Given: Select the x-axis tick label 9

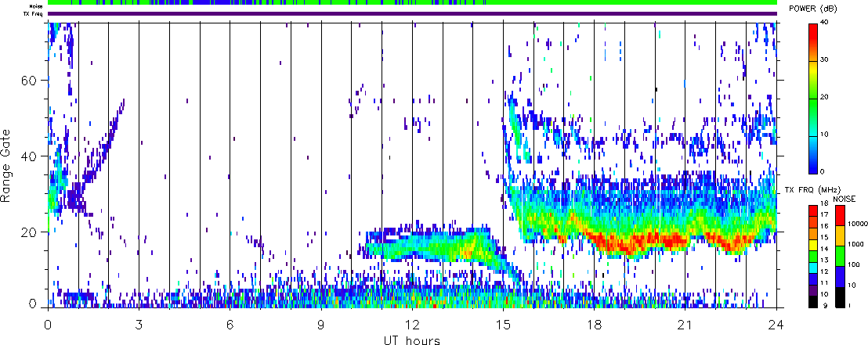Looking at the screenshot, I should (x=321, y=325).
